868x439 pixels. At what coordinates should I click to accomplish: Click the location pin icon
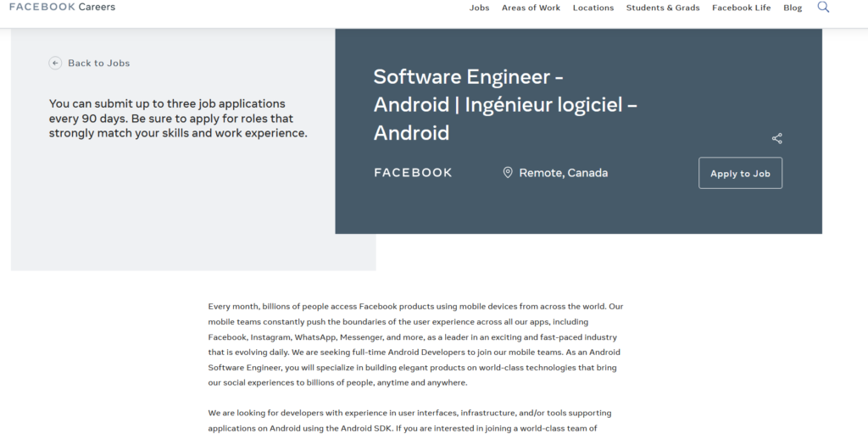click(x=507, y=173)
